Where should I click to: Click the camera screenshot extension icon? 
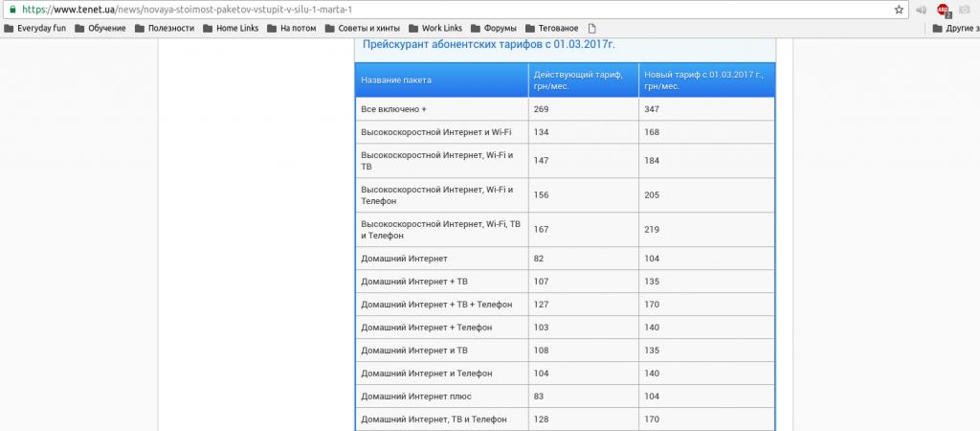tap(965, 10)
